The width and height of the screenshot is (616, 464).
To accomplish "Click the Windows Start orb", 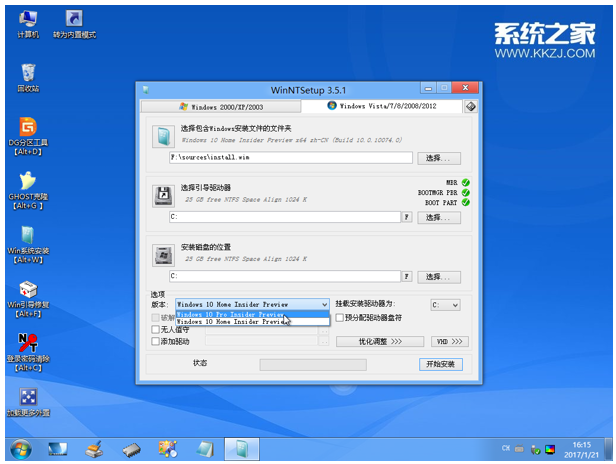I will 21,449.
